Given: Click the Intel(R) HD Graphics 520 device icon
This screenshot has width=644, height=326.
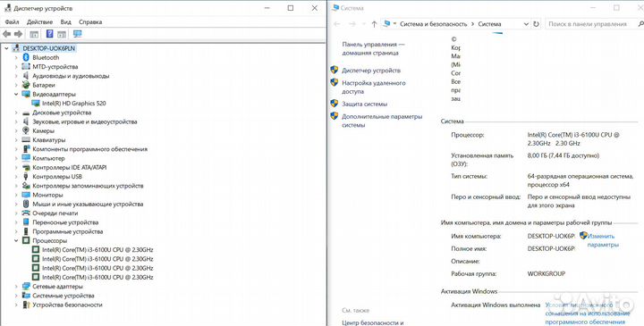Looking at the screenshot, I should coord(36,104).
